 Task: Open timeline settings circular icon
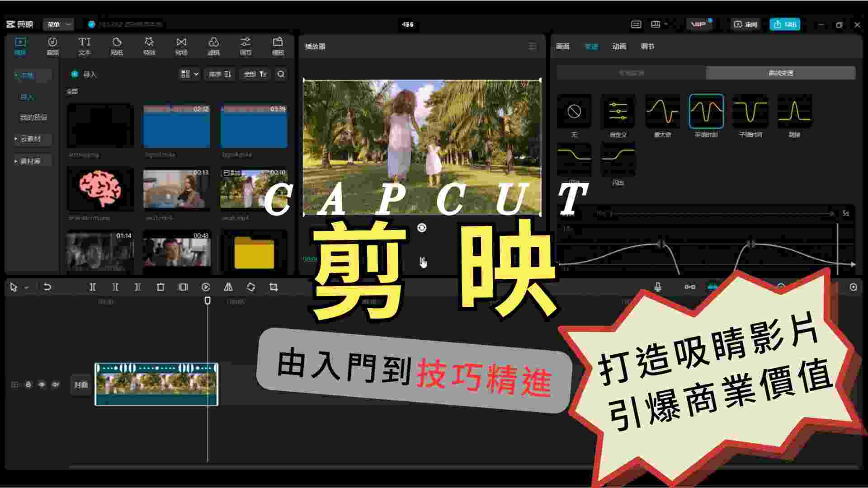click(853, 287)
